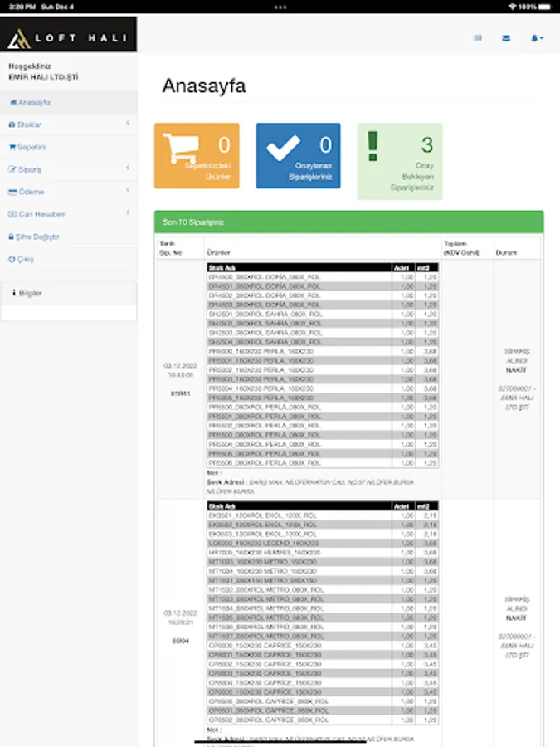
Task: Click the Anasayfa page heading
Action: pos(204,85)
